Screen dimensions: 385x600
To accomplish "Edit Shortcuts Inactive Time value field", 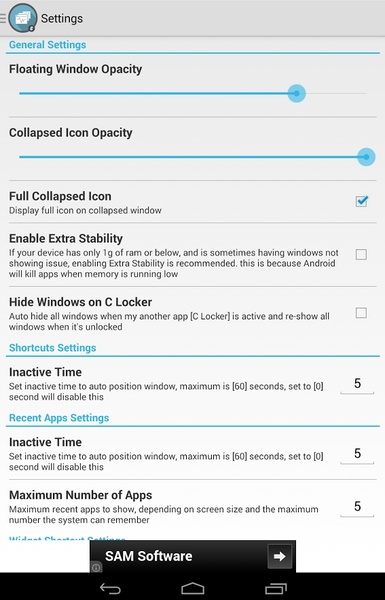I will point(357,384).
